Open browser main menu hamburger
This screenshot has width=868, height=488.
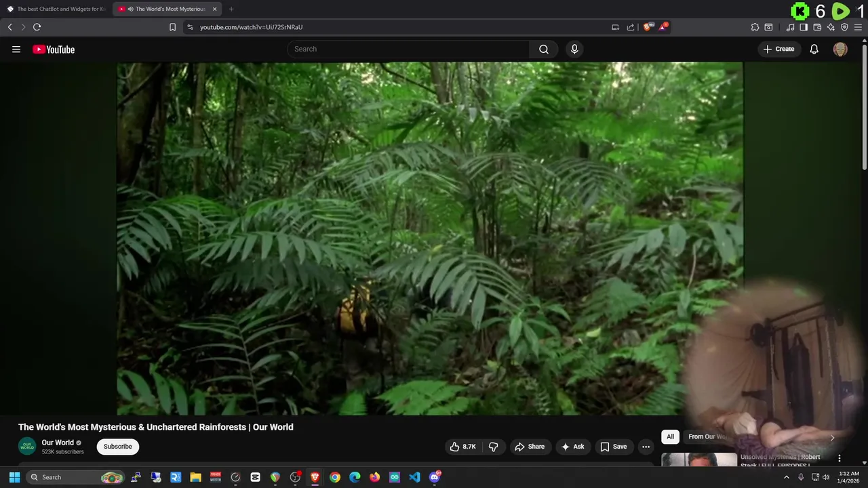[858, 27]
